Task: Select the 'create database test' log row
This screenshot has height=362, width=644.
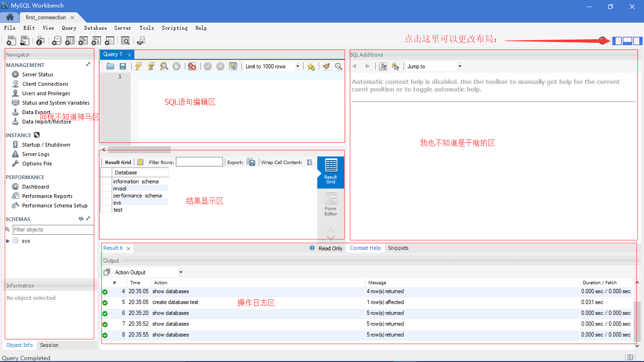Action: pyautogui.click(x=368, y=302)
